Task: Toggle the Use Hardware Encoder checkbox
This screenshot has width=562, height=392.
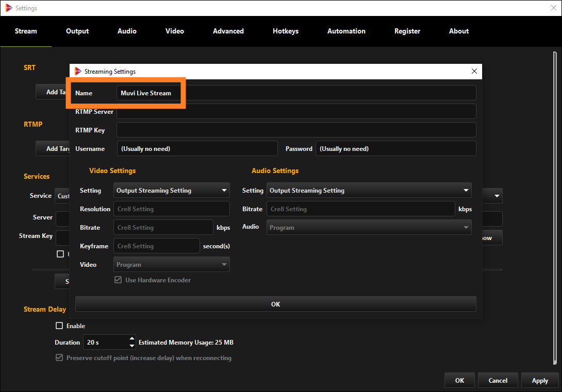Action: (118, 280)
